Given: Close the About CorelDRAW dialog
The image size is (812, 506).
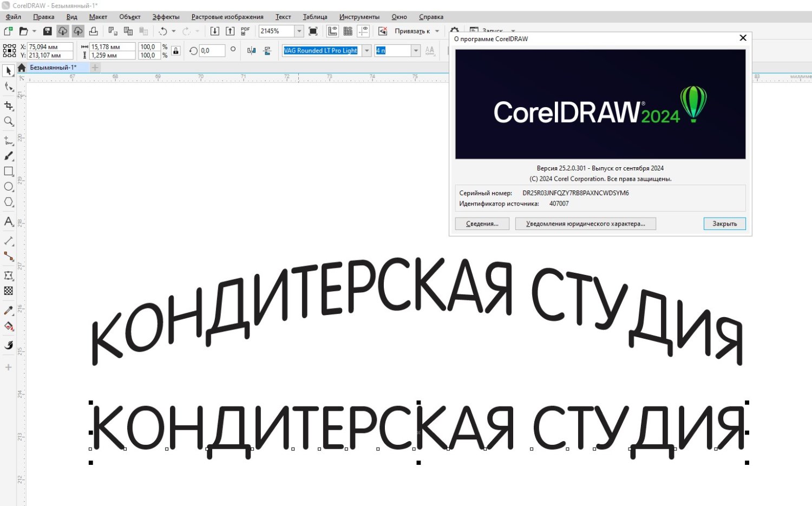Looking at the screenshot, I should [743, 38].
